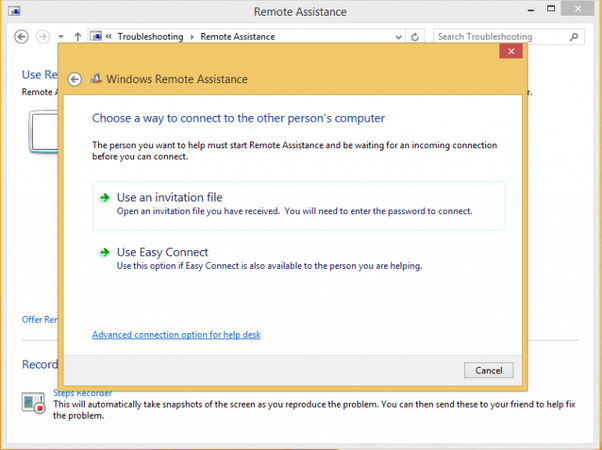Expand the arrow between Troubleshooting and Remote Assistance
The height and width of the screenshot is (450, 602).
pos(192,37)
